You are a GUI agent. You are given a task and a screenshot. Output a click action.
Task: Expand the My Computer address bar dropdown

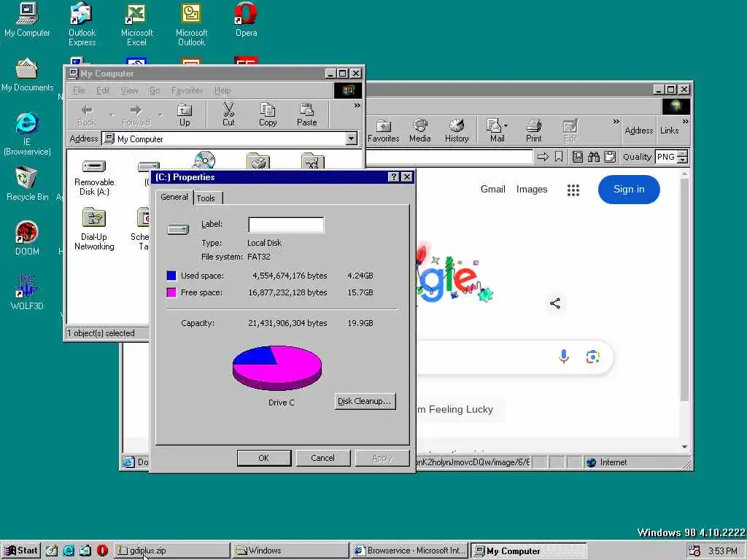pos(351,139)
